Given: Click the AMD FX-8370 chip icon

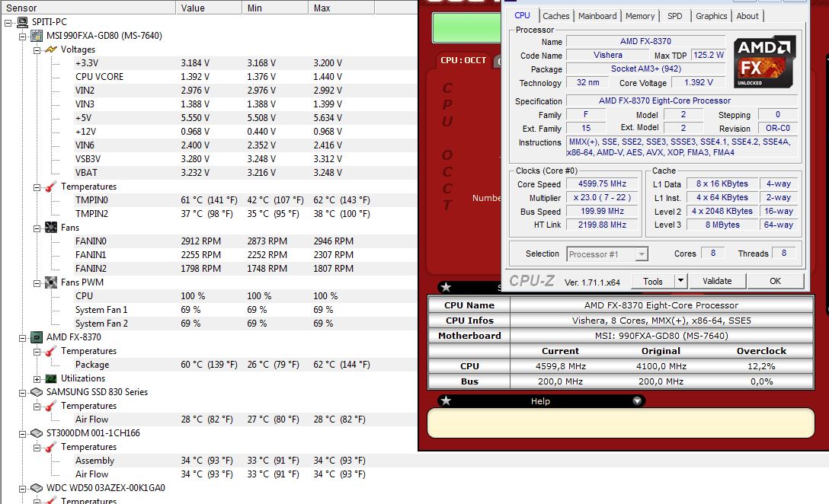Looking at the screenshot, I should pyautogui.click(x=37, y=337).
